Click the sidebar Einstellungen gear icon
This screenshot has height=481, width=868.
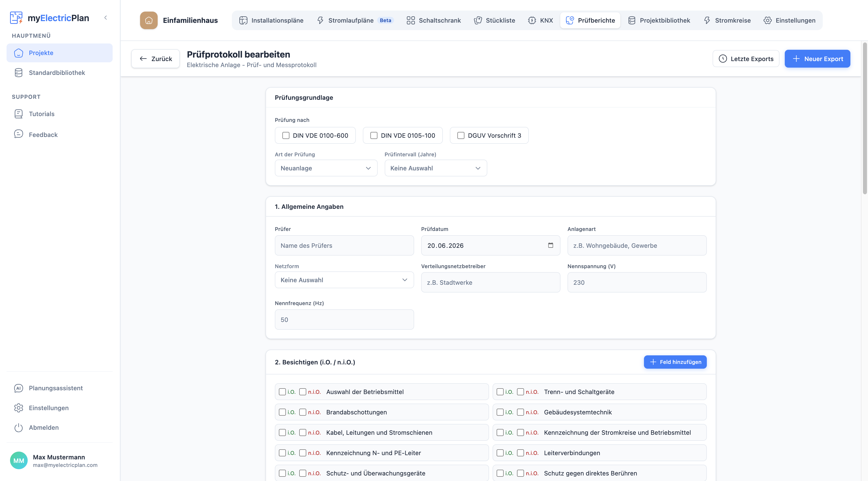(19, 408)
